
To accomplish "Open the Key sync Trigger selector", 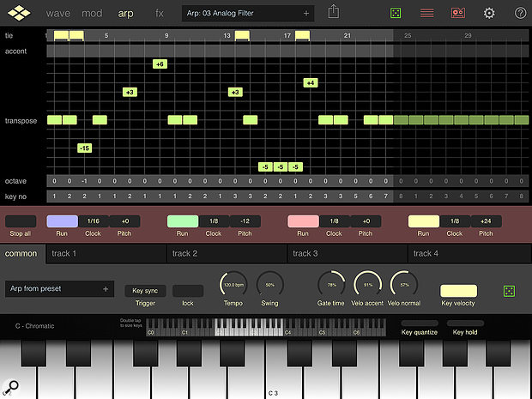I will [x=145, y=291].
